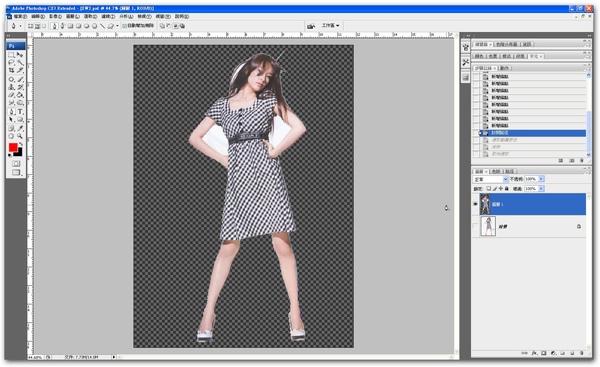The image size is (600, 367).
Task: Select the Horizontal Type tool
Action: (20, 112)
